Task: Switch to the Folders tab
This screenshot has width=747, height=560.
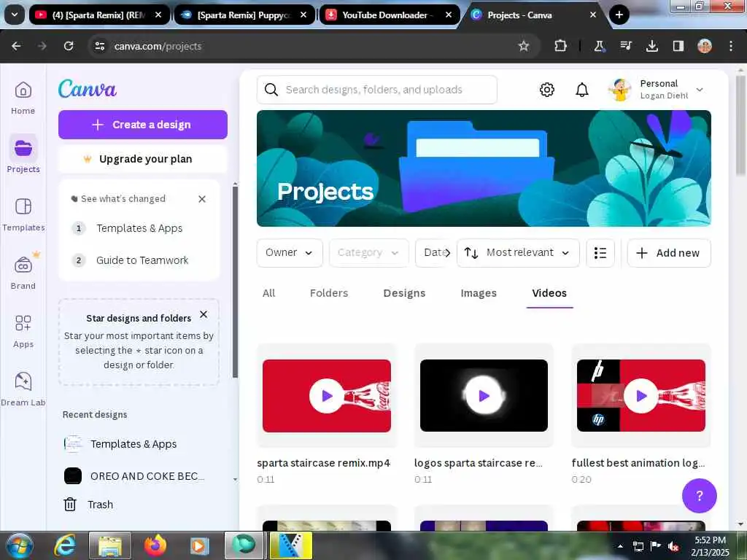Action: (329, 293)
